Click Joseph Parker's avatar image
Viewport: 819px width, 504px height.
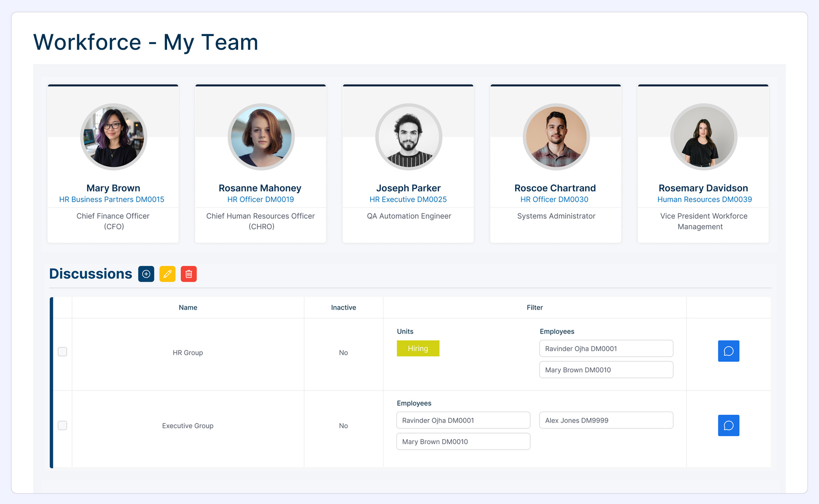(408, 137)
